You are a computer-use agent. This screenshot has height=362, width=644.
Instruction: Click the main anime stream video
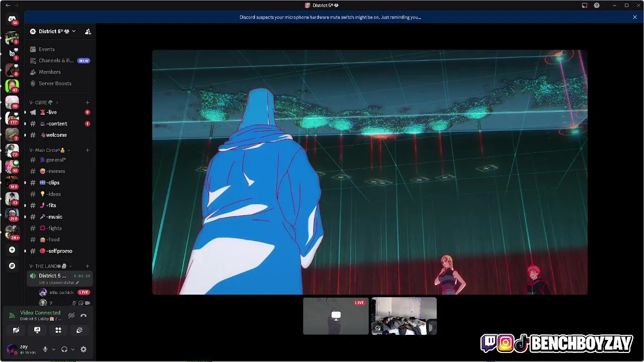click(370, 172)
